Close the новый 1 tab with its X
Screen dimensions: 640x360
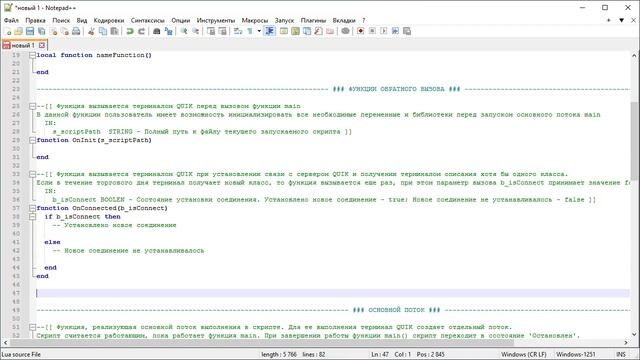[x=42, y=45]
